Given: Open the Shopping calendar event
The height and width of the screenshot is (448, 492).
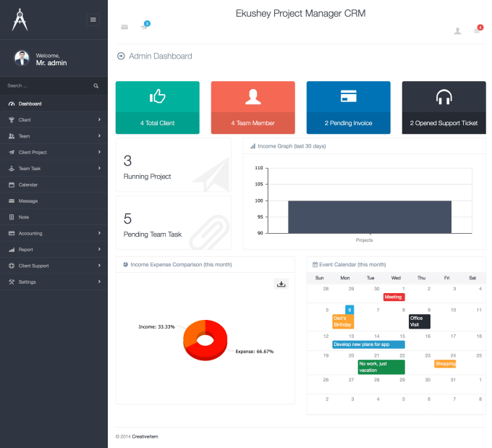Looking at the screenshot, I should coord(445,364).
